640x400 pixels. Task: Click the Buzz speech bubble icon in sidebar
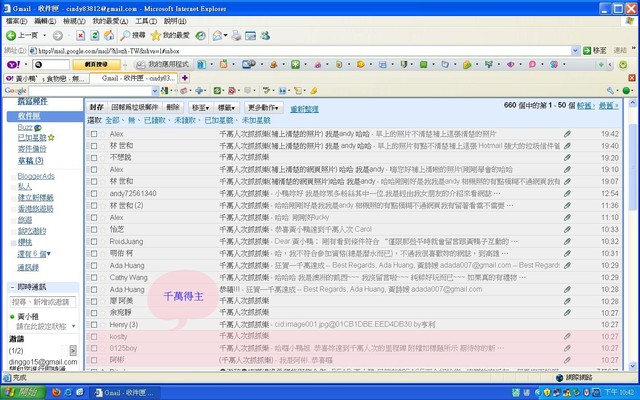pos(38,128)
